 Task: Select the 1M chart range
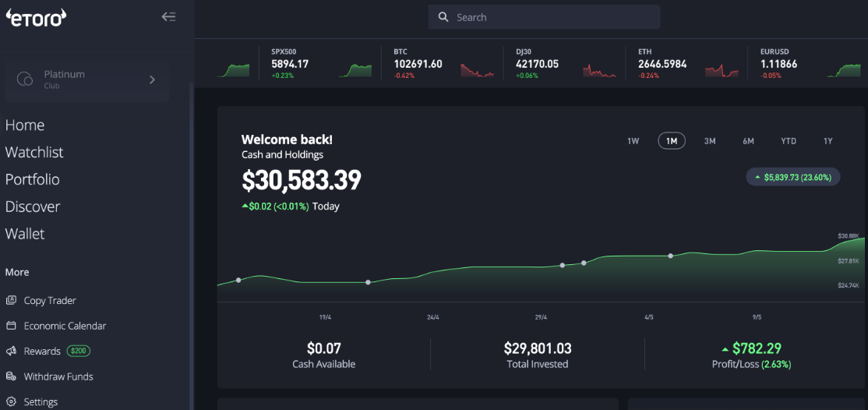click(x=672, y=141)
